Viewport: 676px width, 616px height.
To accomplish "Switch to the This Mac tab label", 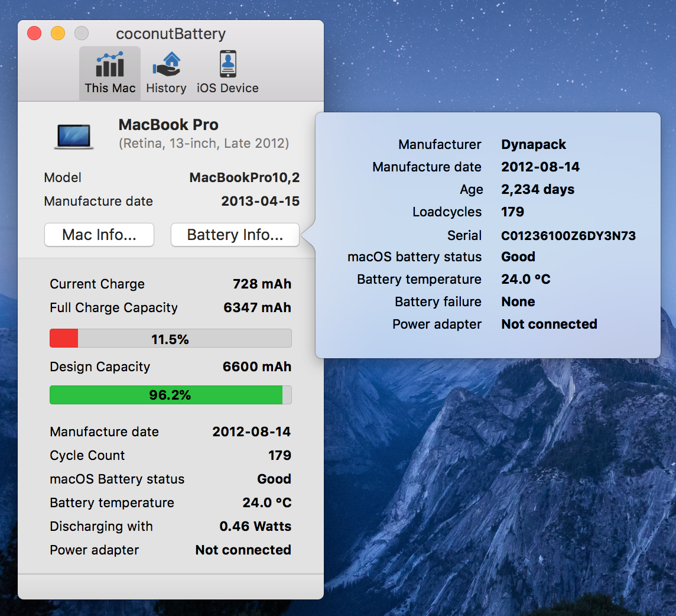I will 110,88.
